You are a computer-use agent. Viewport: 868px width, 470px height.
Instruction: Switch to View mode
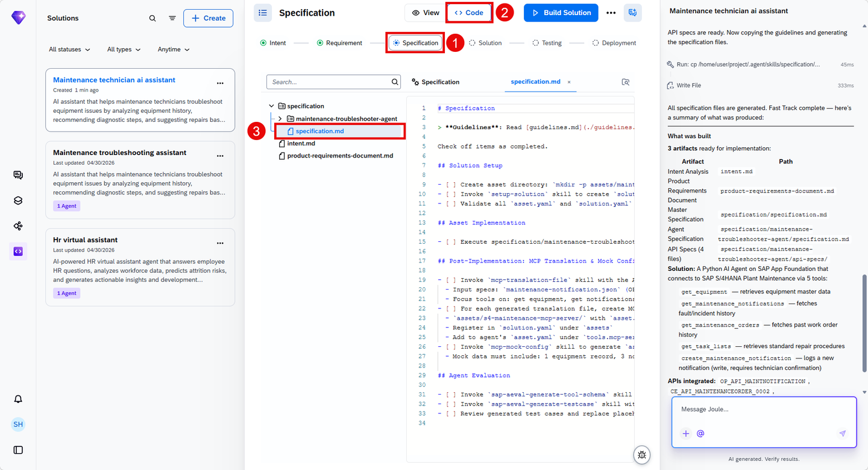pos(426,13)
